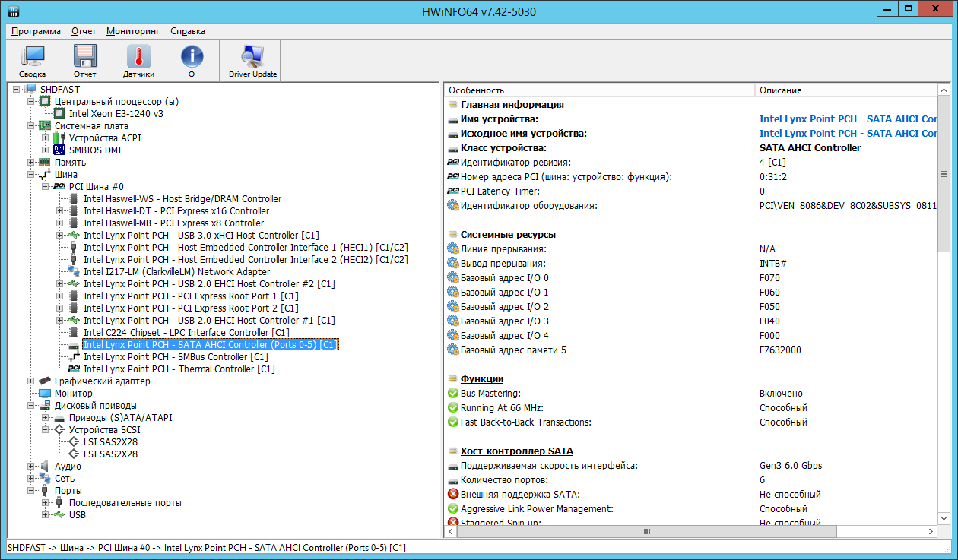Expand the Приводы (S)ATA/ATAPI node
Screen dimensions: 958x560
click(x=46, y=418)
